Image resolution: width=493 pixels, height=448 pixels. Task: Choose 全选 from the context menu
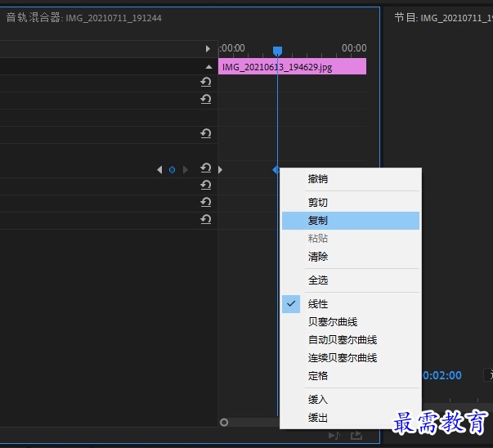click(351, 280)
